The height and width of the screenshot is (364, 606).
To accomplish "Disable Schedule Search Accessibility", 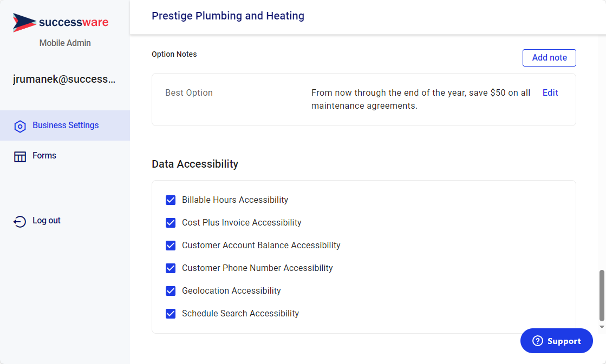I will click(171, 314).
